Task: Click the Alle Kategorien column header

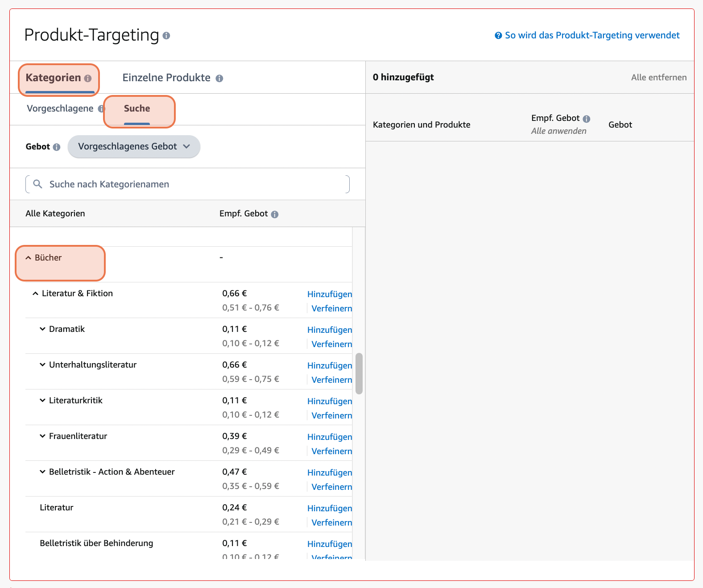Action: coord(55,213)
